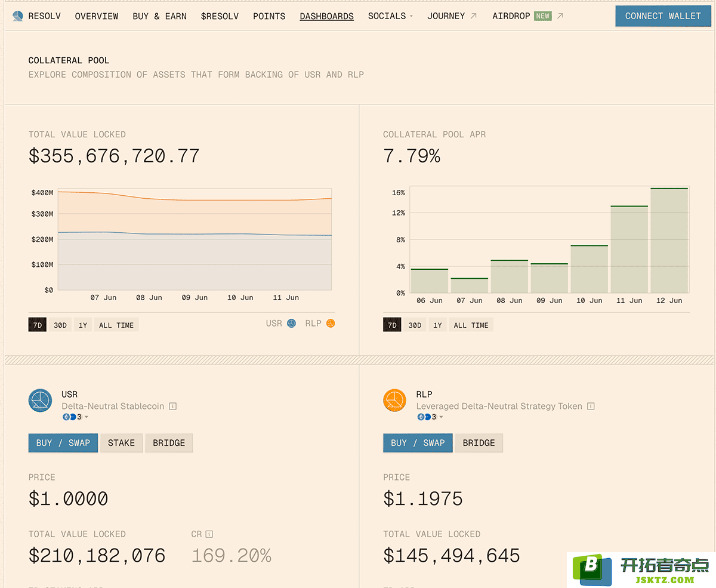The height and width of the screenshot is (588, 716).
Task: Go to BUY & EARN
Action: point(160,16)
